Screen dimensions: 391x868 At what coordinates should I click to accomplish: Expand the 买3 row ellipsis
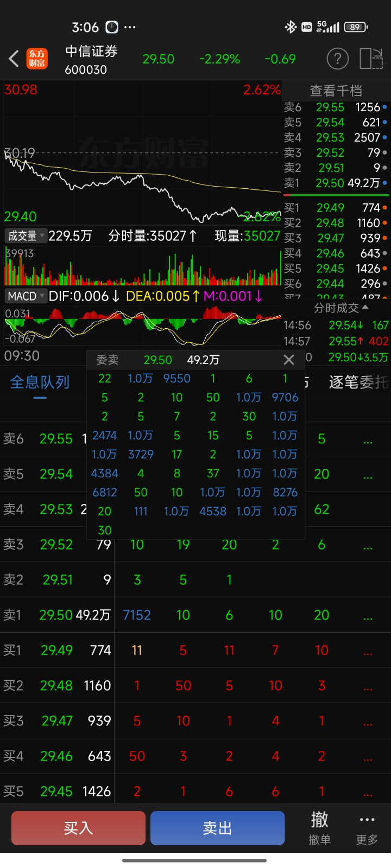[x=368, y=722]
